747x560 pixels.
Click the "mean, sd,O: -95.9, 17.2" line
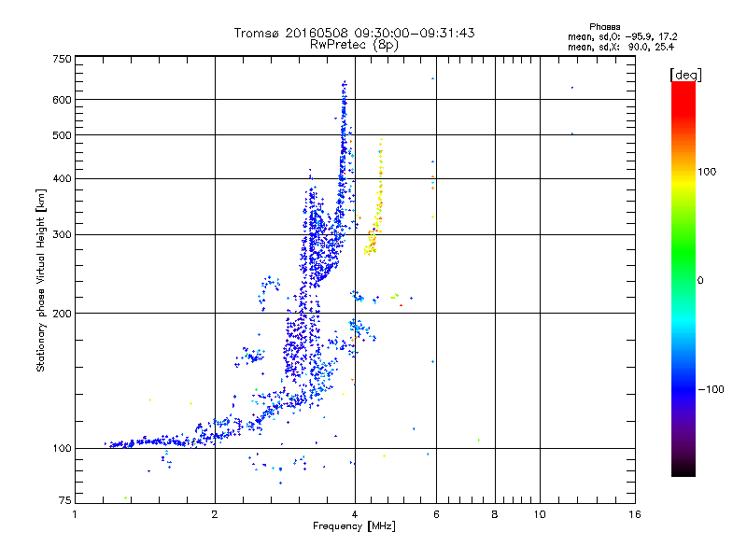pyautogui.click(x=622, y=36)
